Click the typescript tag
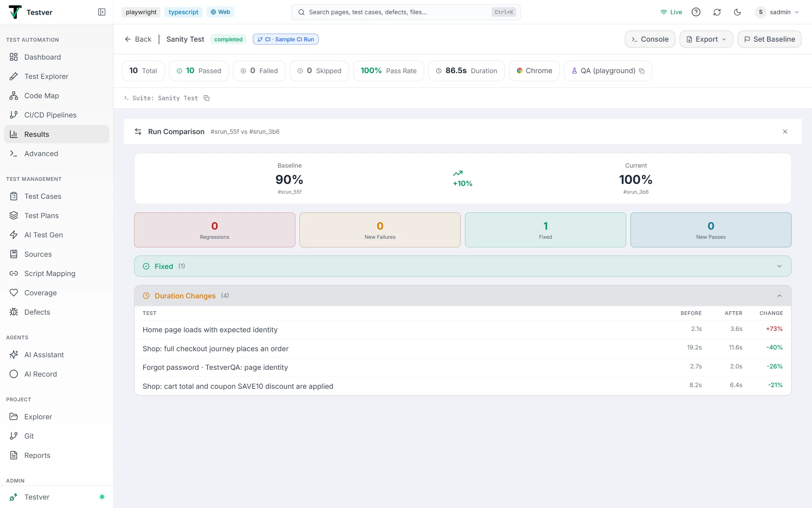Screen dimensions: 812x508 point(183,12)
